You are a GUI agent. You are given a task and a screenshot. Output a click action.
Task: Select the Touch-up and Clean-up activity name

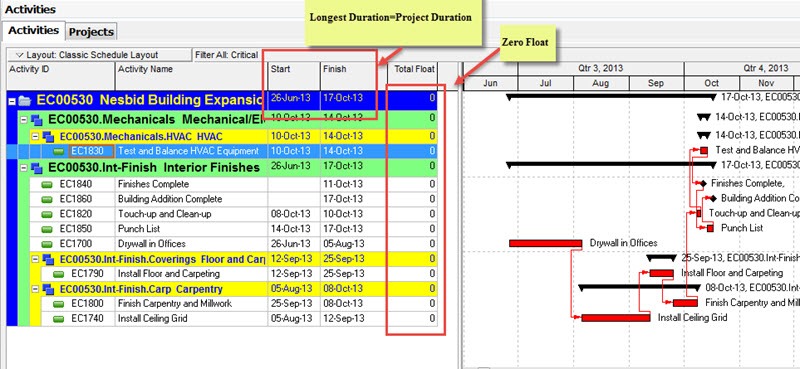click(x=164, y=214)
